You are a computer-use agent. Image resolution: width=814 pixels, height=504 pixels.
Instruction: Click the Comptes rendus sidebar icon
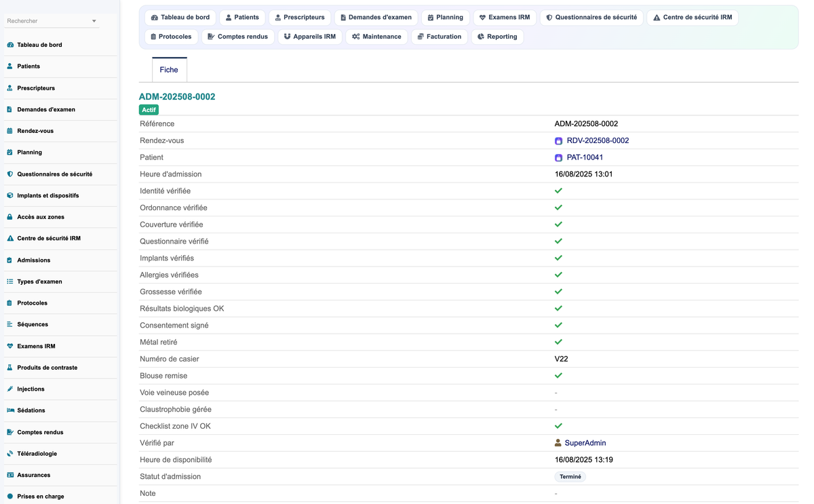click(x=10, y=432)
